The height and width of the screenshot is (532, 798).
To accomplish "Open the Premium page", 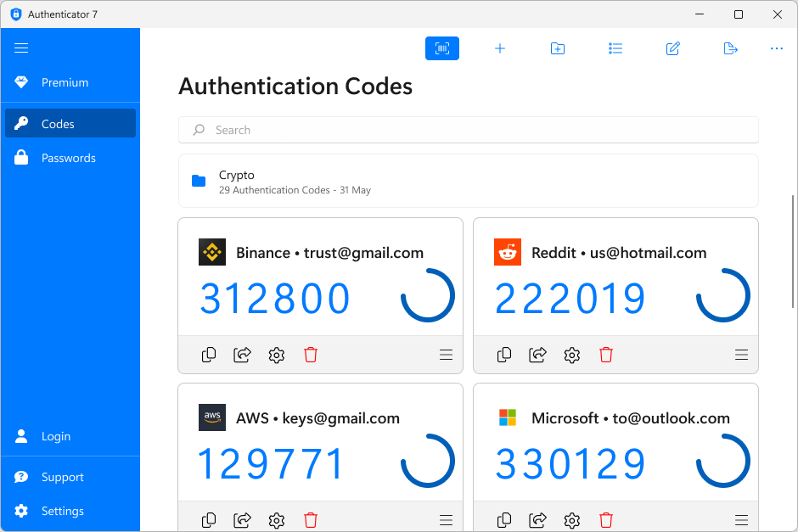I will click(70, 82).
